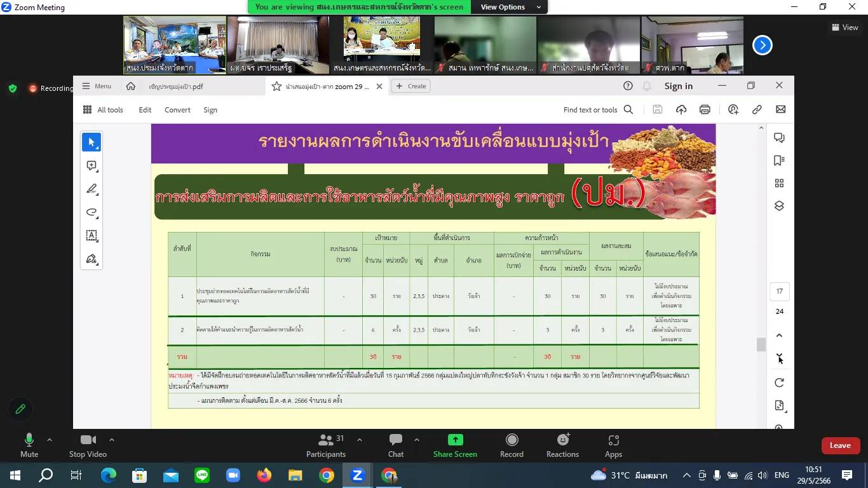Screen dimensions: 868x488
Task: Click the green annotation pencil button
Action: click(20, 409)
